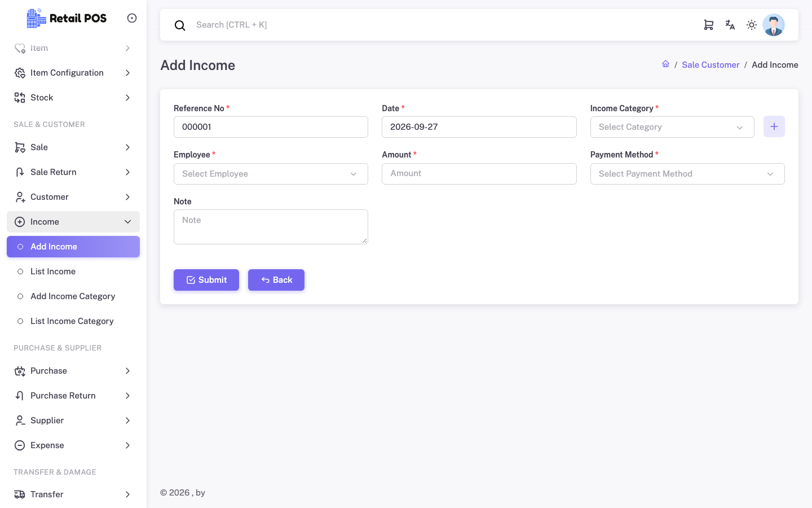
Task: Click the Supplier person icon in sidebar
Action: [x=20, y=421]
